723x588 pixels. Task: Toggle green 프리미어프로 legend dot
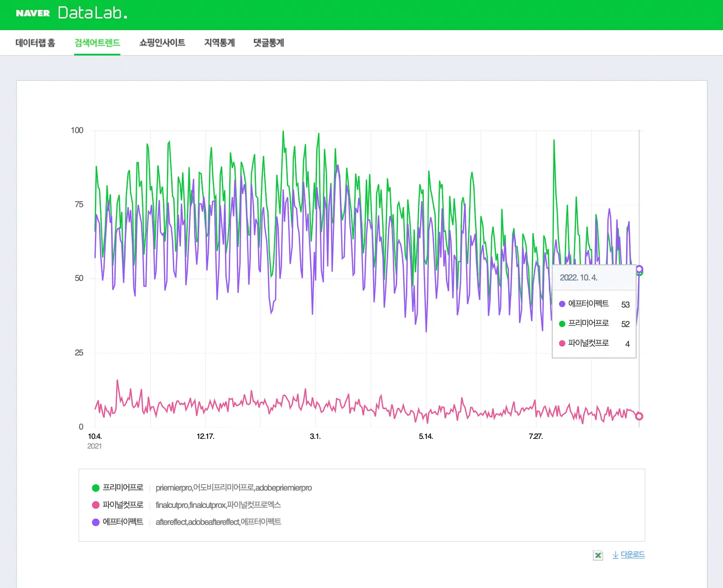tap(96, 488)
